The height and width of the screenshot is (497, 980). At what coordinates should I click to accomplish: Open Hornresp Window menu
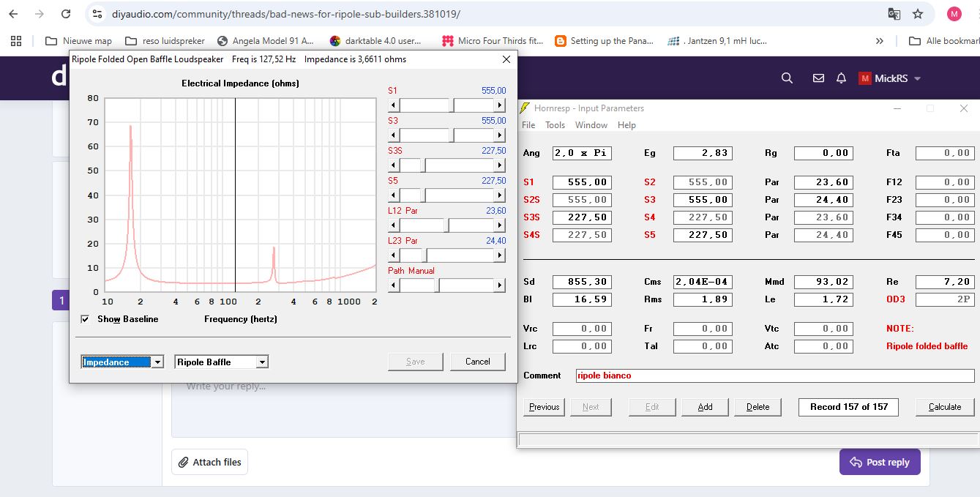[x=591, y=125]
